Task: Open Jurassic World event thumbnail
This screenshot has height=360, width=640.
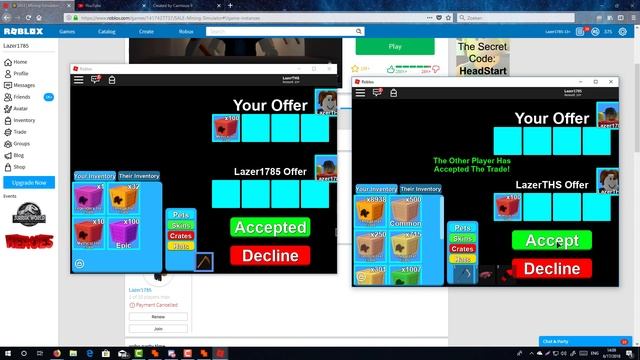Action: click(29, 213)
